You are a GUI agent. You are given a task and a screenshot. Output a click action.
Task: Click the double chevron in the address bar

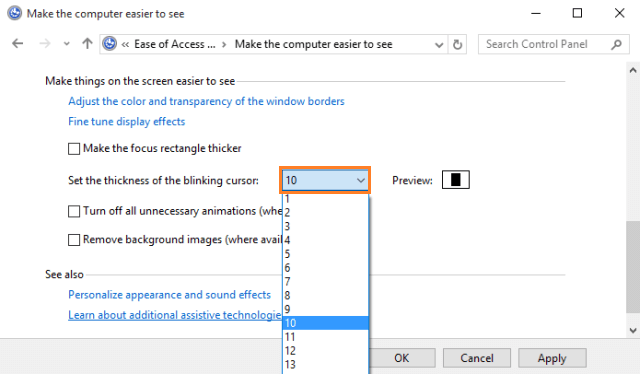[x=125, y=45]
